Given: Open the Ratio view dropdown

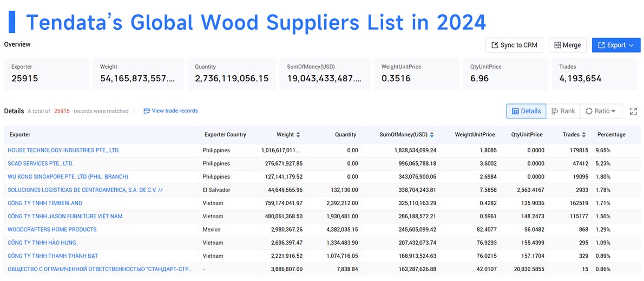Looking at the screenshot, I should (x=601, y=111).
